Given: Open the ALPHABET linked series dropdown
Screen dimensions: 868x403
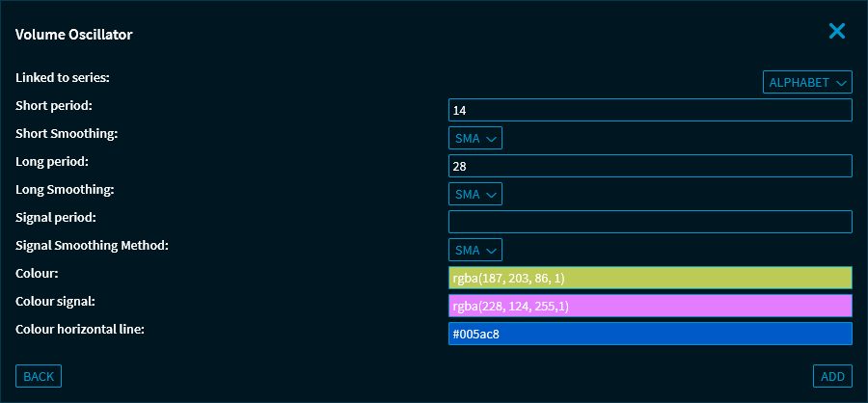Looking at the screenshot, I should pos(807,83).
